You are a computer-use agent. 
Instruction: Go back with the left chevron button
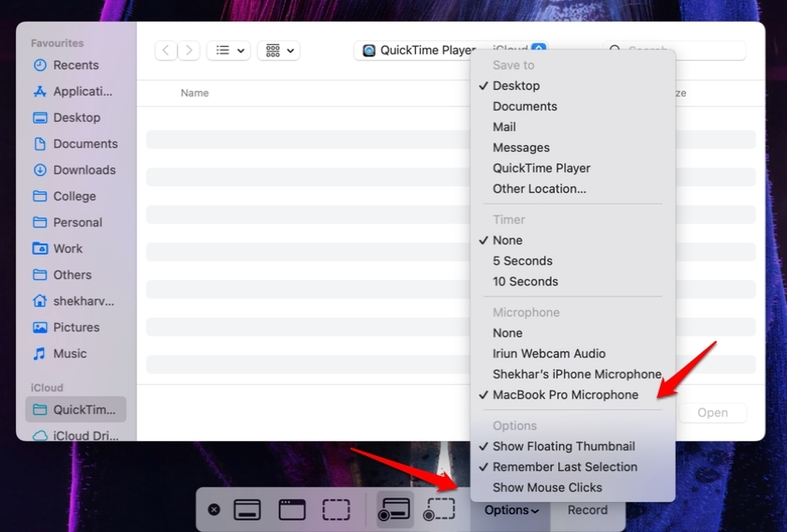[166, 51]
